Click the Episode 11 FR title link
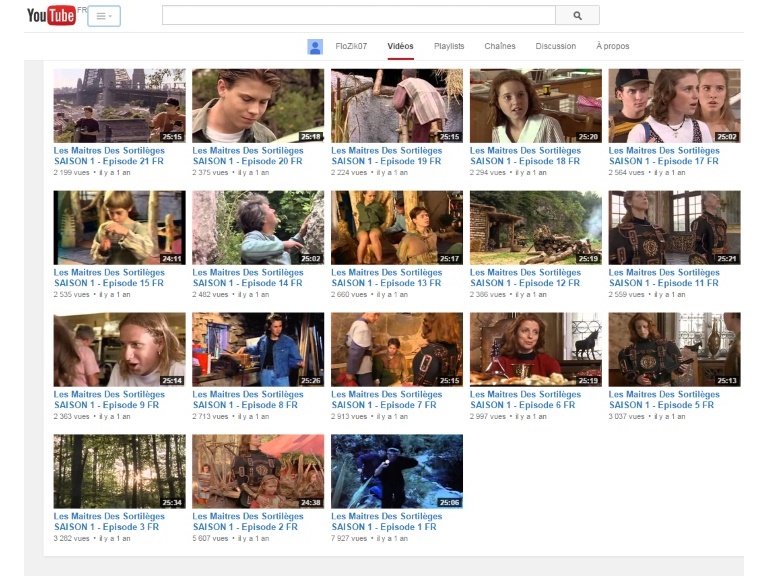768x576 pixels. [x=664, y=278]
